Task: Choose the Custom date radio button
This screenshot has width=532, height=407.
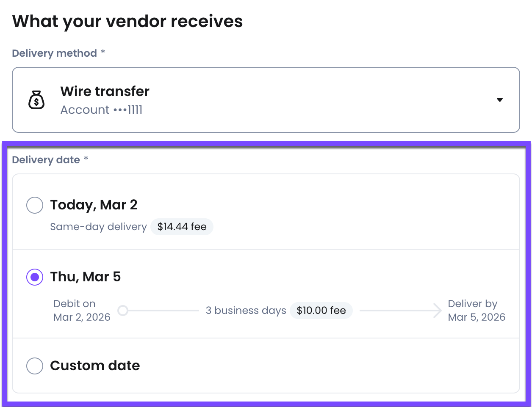Action: coord(35,366)
